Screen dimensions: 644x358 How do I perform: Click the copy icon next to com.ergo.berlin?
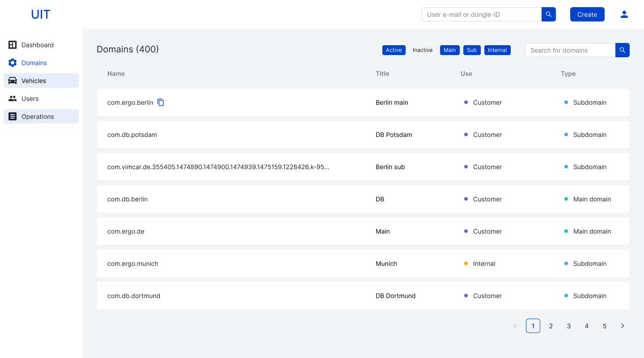[161, 102]
